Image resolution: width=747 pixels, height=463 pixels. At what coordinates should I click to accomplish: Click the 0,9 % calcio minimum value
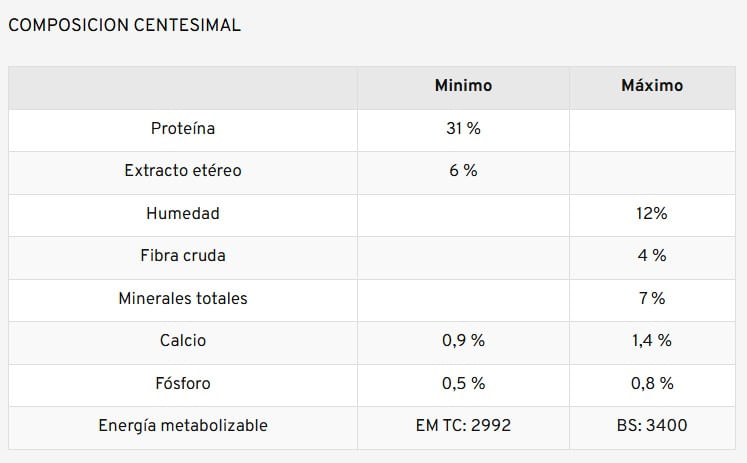[x=463, y=341]
